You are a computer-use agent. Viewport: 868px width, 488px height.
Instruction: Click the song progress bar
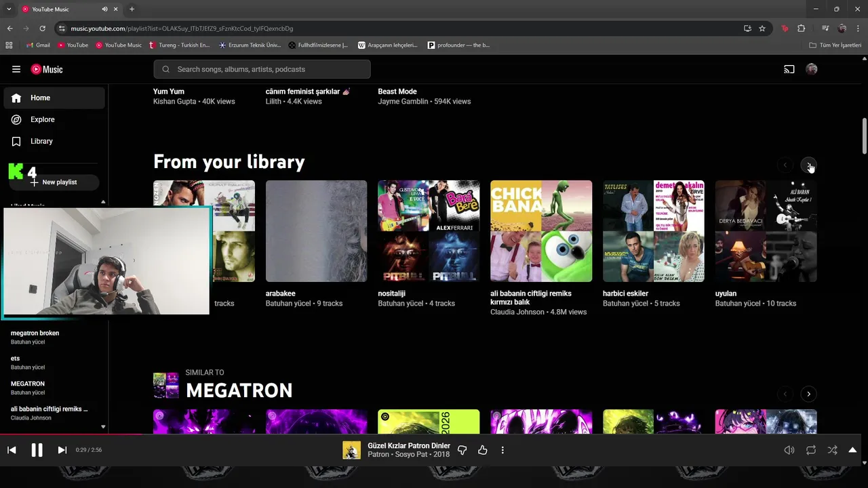(430, 434)
